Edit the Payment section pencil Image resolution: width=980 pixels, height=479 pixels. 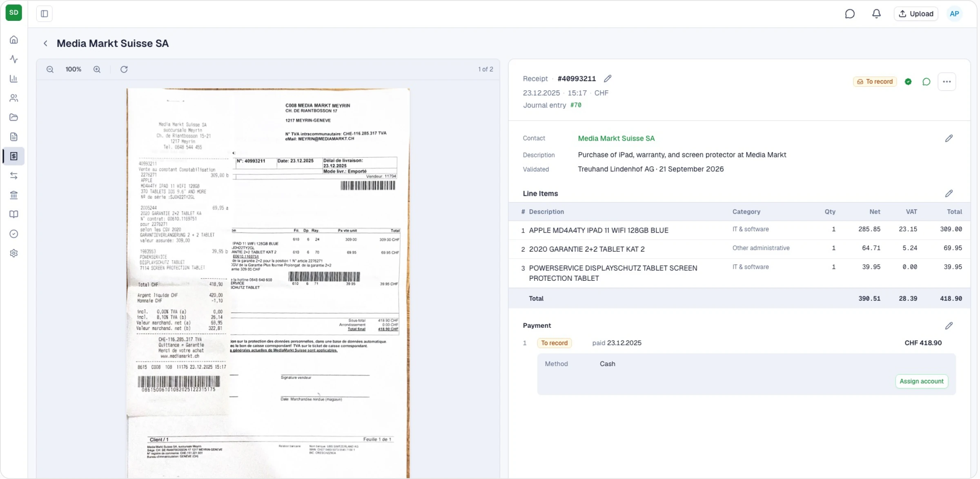point(949,326)
